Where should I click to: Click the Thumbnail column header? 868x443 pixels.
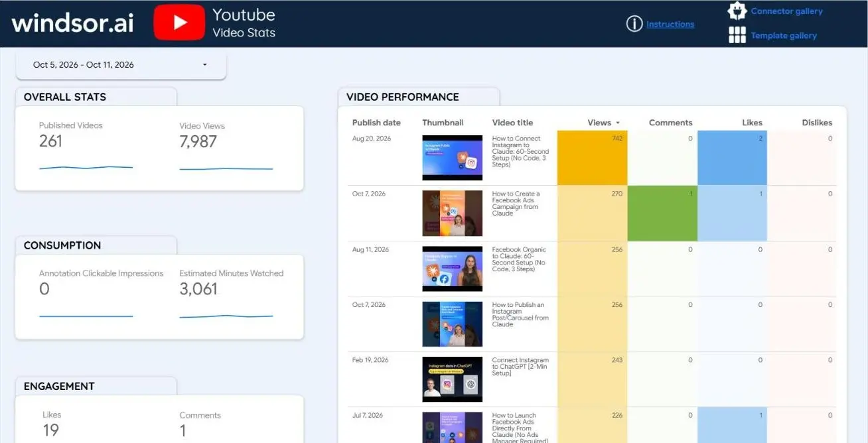click(x=443, y=123)
